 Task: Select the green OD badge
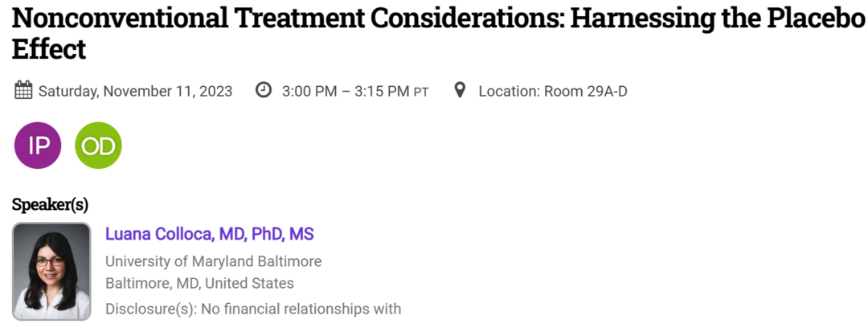[98, 146]
